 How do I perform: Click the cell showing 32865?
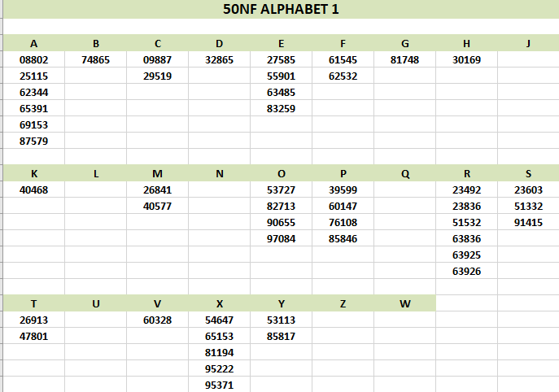pyautogui.click(x=219, y=59)
